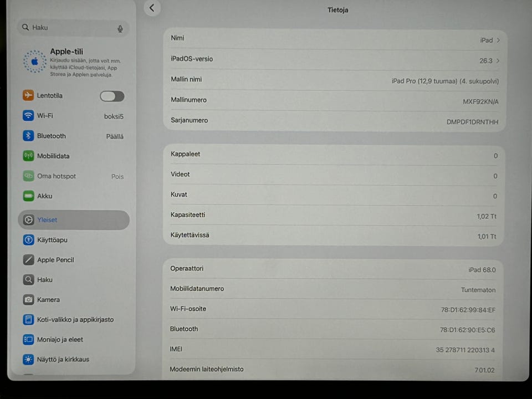This screenshot has width=532, height=399.
Task: Tap the Videot row
Action: [334, 175]
